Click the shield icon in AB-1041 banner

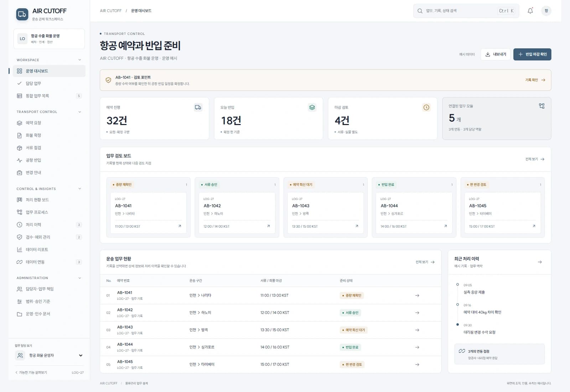click(108, 80)
